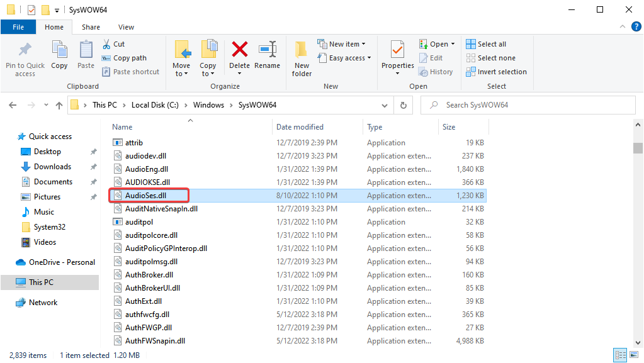This screenshot has height=363, width=644.
Task: Cut the selected file
Action: pos(114,44)
